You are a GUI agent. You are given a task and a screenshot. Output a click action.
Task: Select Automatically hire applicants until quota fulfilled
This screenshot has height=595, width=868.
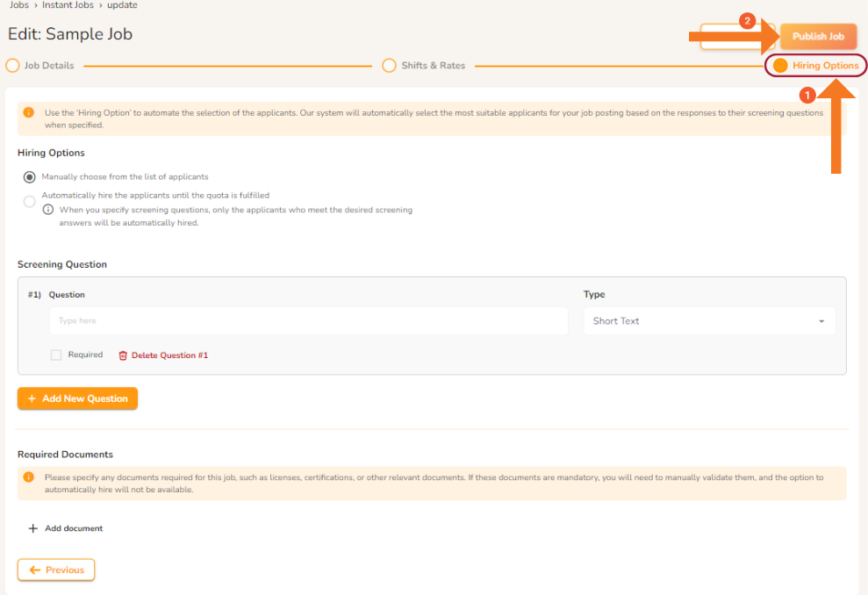pyautogui.click(x=29, y=202)
